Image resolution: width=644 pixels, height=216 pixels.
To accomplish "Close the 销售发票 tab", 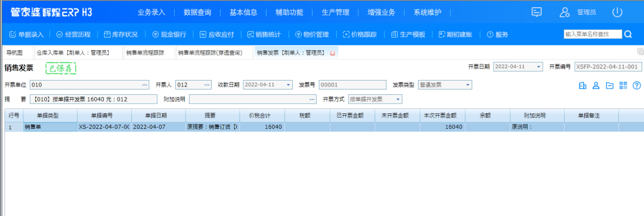I will 332,53.
